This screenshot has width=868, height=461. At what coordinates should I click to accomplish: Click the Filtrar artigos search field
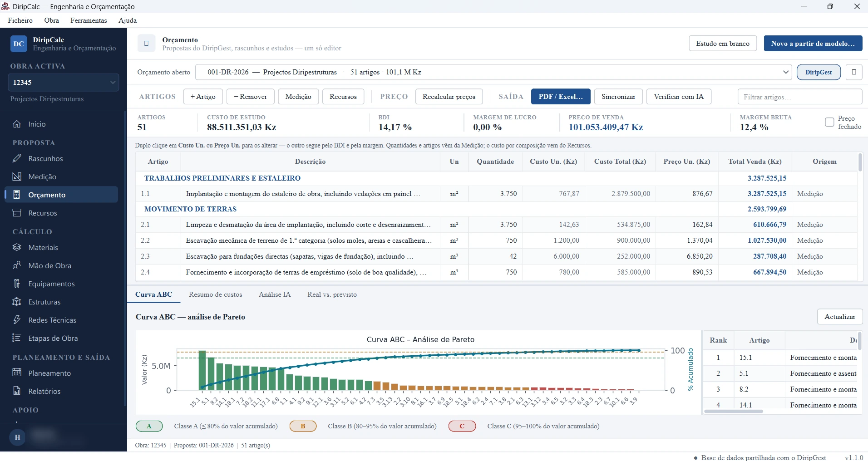click(x=800, y=97)
